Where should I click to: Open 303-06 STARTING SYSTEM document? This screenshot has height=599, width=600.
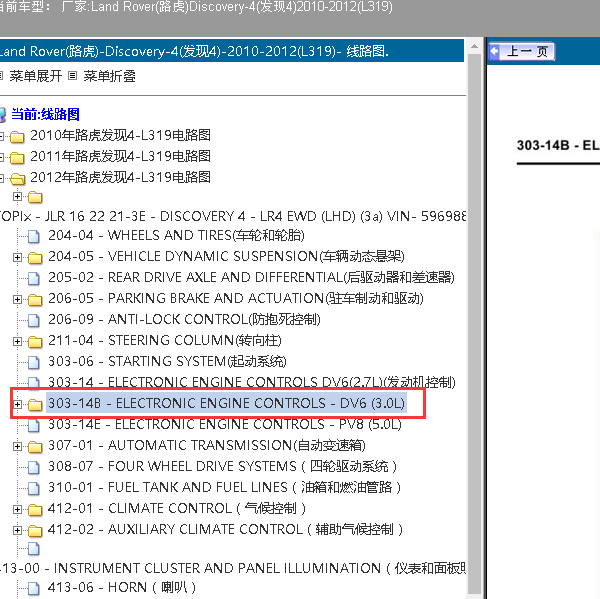click(x=167, y=361)
